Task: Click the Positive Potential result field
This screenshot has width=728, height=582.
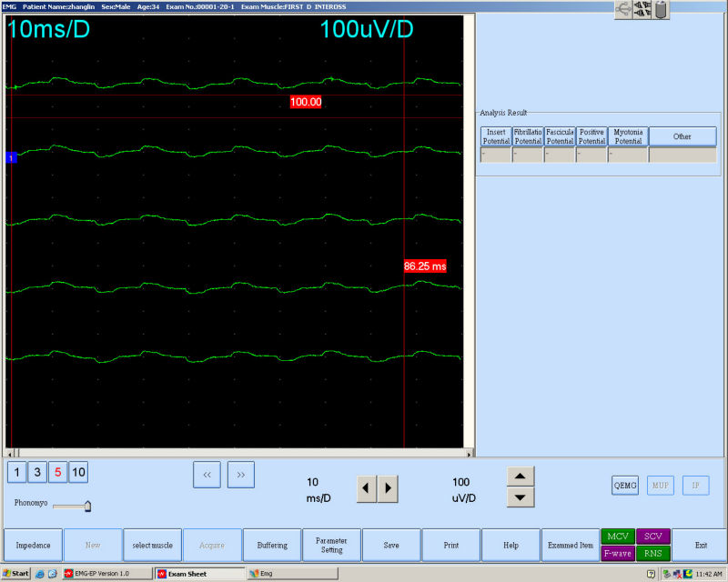Action: point(591,155)
